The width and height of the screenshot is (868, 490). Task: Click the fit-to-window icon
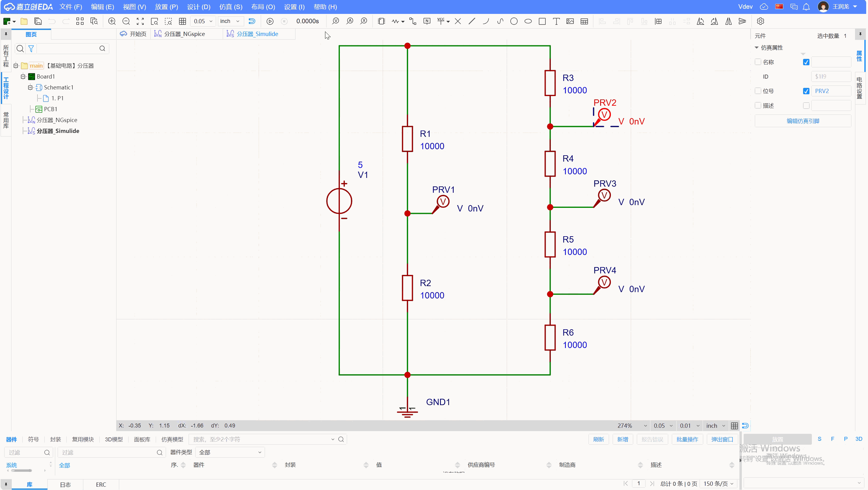[x=140, y=21]
